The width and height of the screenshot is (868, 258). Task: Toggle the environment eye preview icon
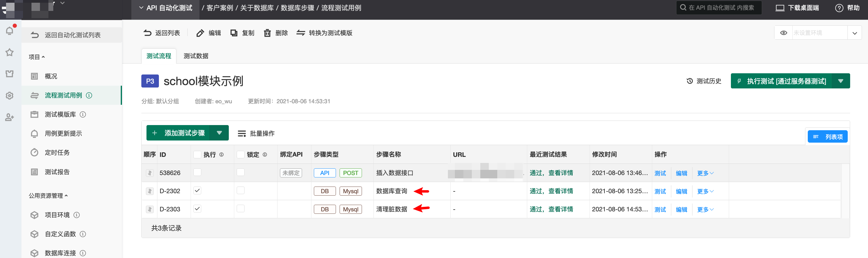click(784, 33)
